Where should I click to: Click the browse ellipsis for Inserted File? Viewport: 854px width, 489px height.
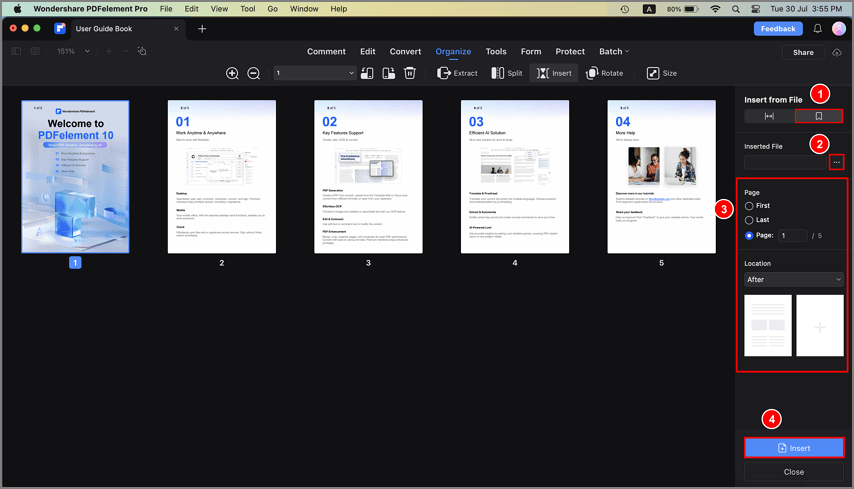tap(837, 162)
